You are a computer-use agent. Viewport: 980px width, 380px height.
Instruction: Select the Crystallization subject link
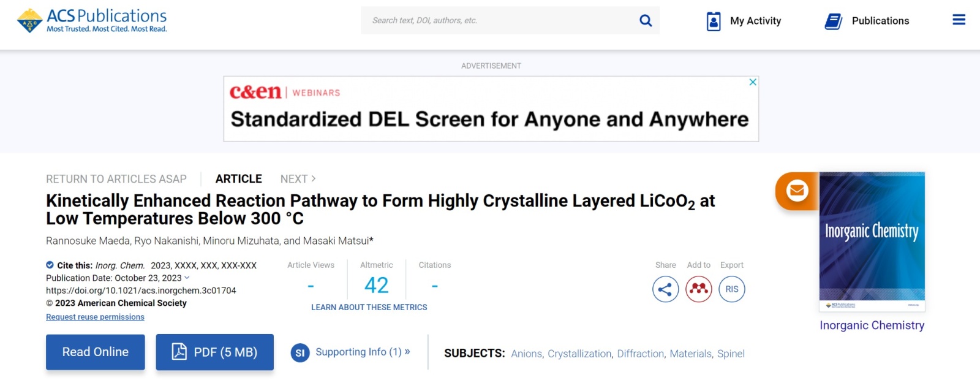pos(579,354)
